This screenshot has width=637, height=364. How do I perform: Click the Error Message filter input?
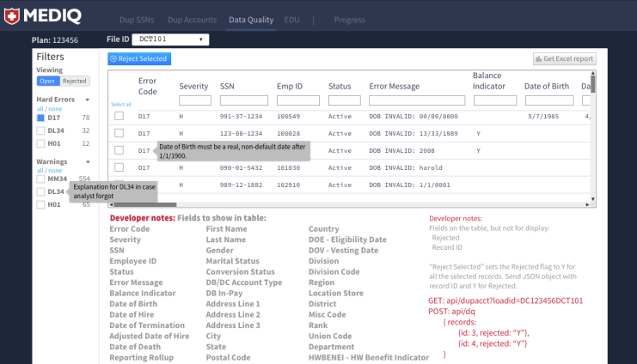pos(417,100)
